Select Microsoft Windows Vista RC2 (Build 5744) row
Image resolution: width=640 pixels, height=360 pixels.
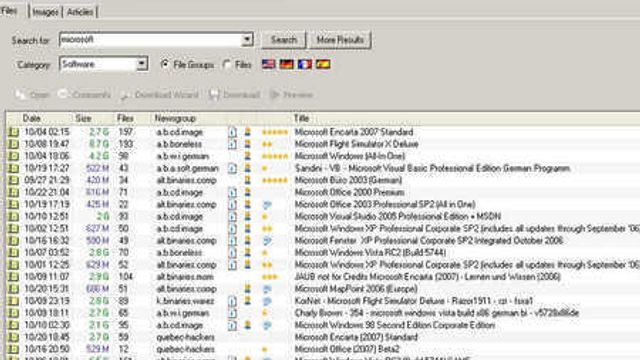[322, 253]
